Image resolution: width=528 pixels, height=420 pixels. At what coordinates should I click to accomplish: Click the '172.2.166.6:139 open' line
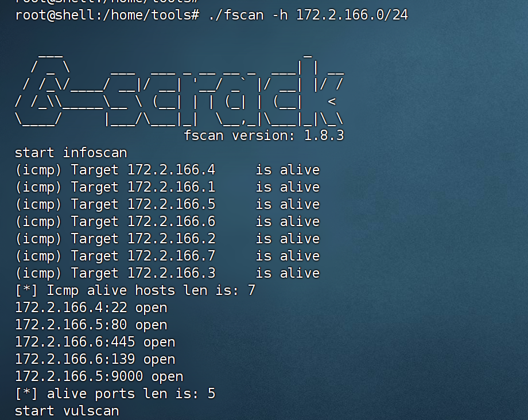click(x=95, y=359)
